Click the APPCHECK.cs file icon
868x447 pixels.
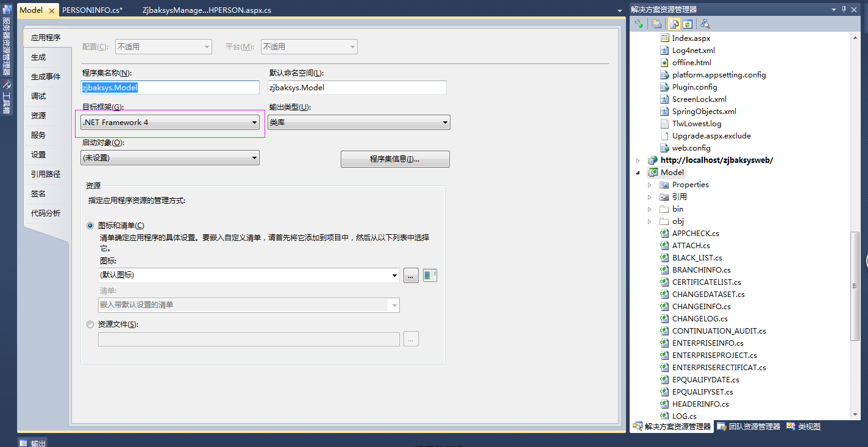click(664, 233)
